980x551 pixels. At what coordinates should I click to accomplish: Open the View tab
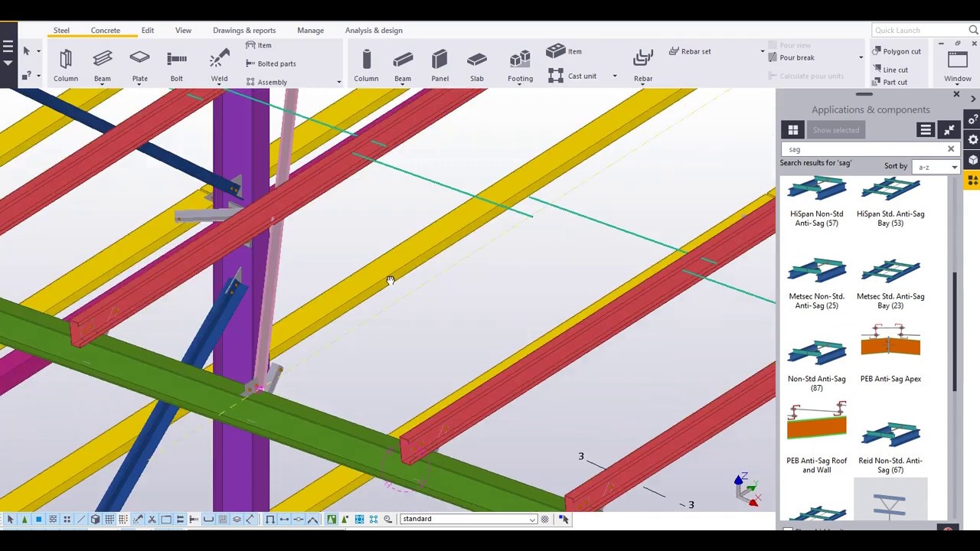[183, 30]
